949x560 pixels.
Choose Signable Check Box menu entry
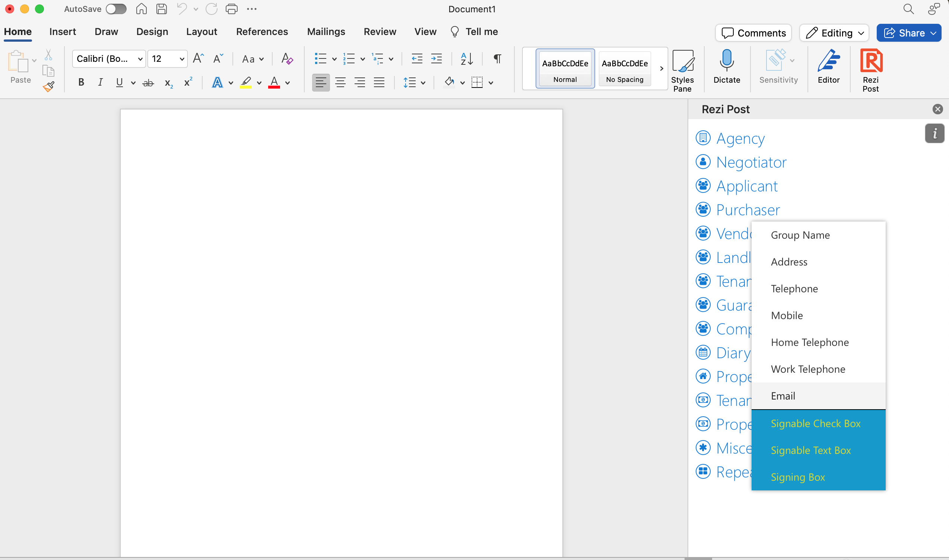pyautogui.click(x=818, y=423)
